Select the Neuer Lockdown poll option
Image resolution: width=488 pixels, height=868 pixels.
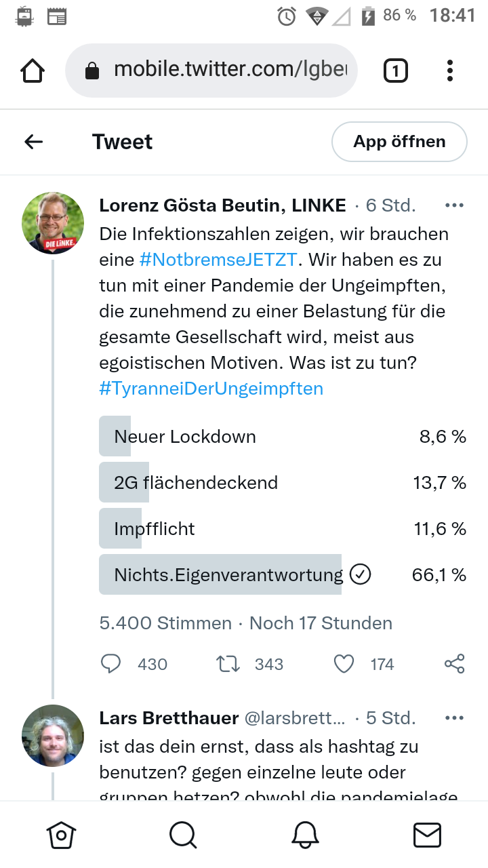282,437
